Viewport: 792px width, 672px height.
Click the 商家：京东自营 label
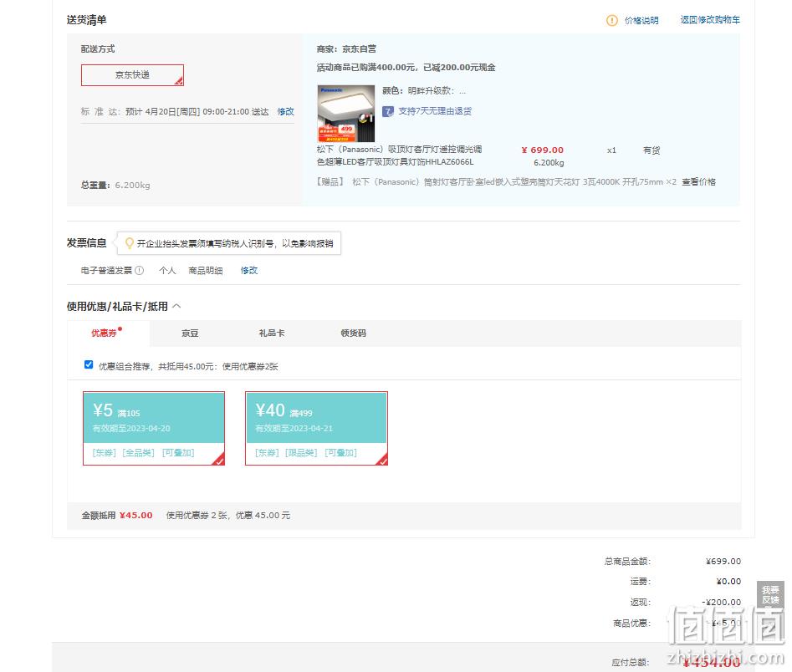click(x=346, y=49)
